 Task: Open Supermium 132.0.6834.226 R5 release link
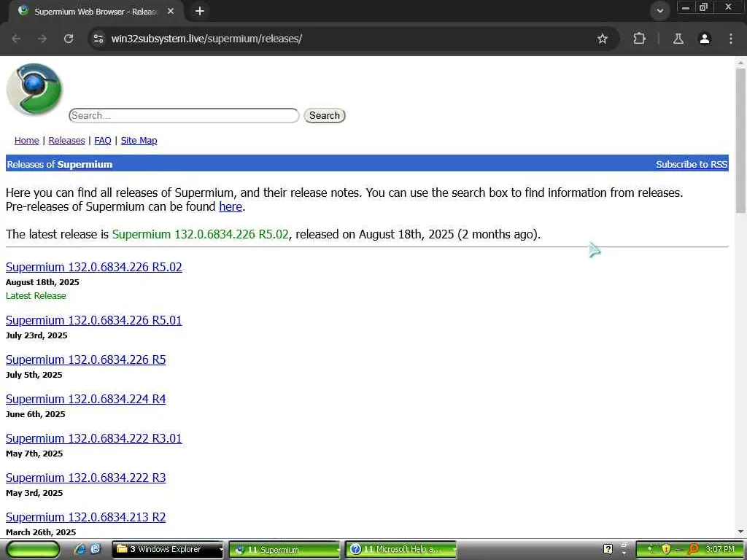click(86, 359)
